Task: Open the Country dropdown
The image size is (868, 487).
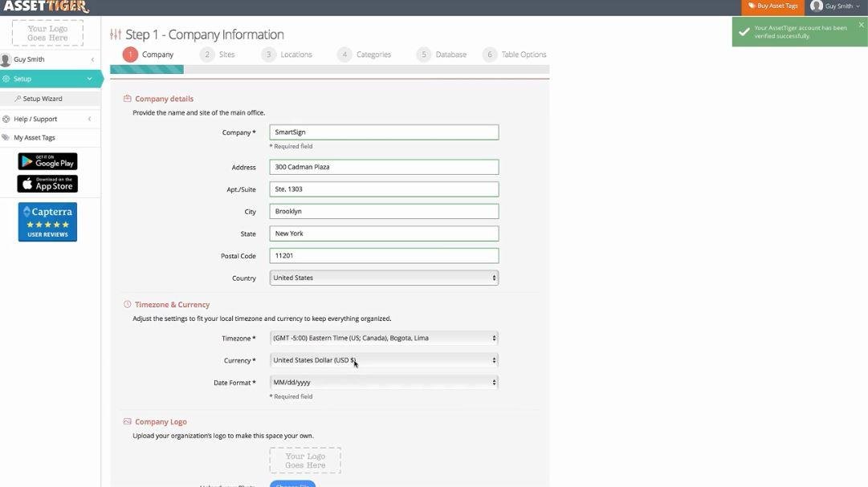Action: coord(384,278)
